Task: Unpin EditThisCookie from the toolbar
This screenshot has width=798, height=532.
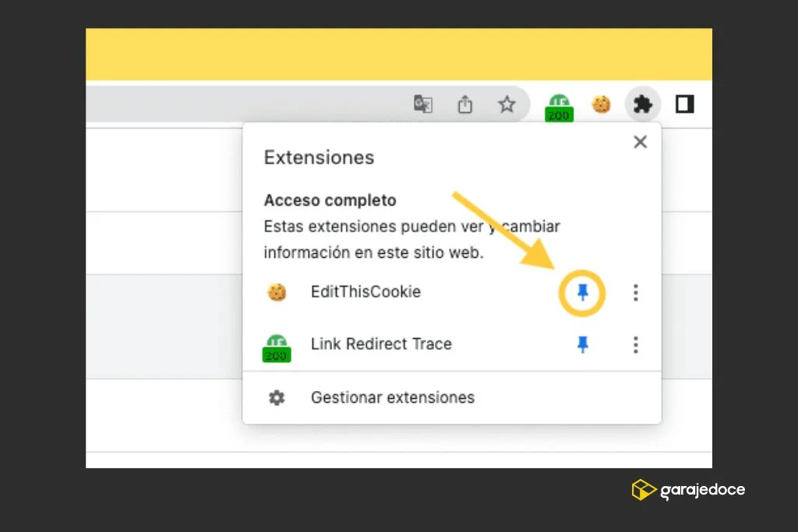Action: click(583, 292)
